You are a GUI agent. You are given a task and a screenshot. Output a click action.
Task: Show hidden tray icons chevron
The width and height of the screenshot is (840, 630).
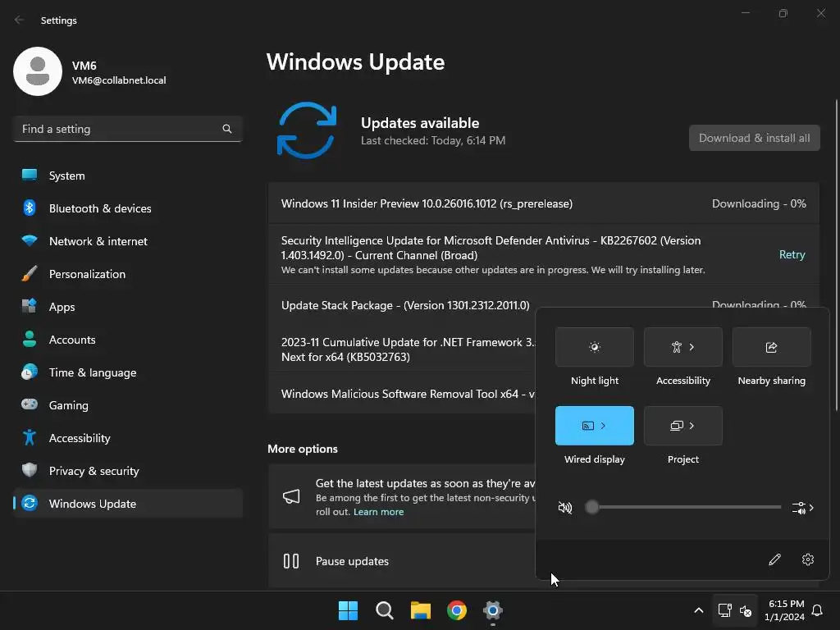(x=699, y=610)
